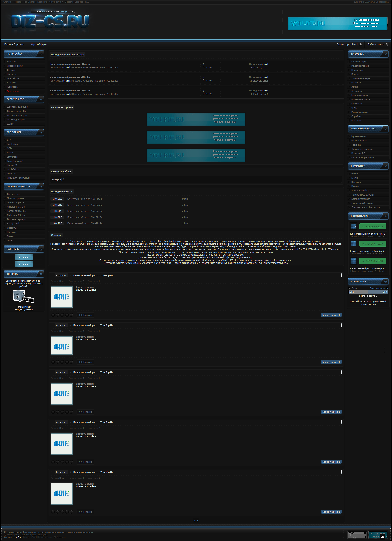Open Юзербары in the site menu
392x541 pixels.
point(12,87)
